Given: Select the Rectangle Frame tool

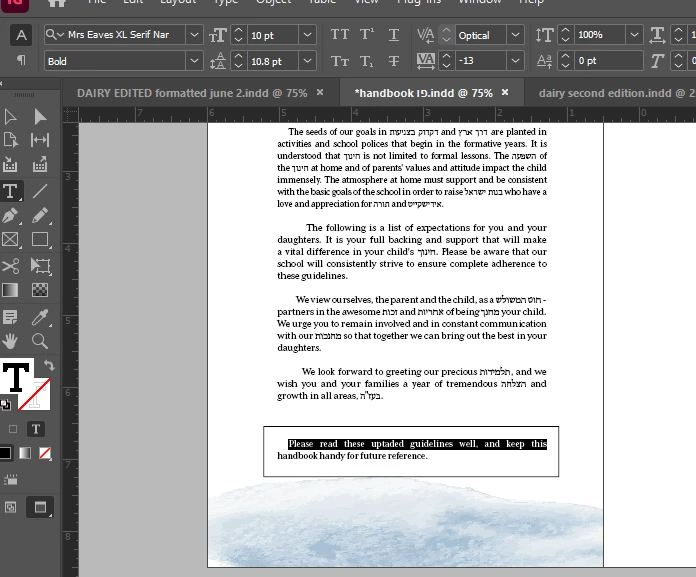Looking at the screenshot, I should 10,240.
